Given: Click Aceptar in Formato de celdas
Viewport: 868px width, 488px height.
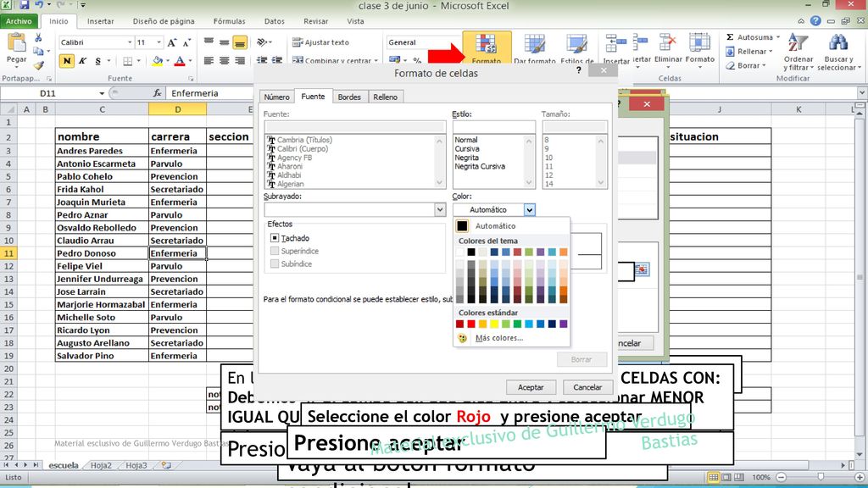Looking at the screenshot, I should [x=531, y=387].
